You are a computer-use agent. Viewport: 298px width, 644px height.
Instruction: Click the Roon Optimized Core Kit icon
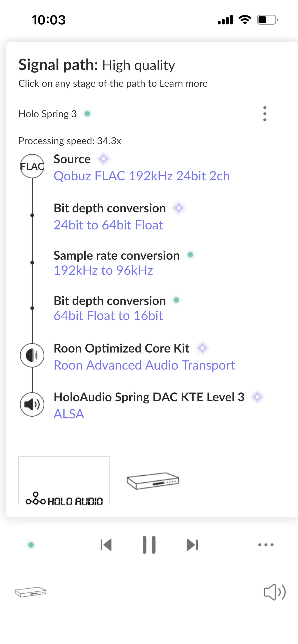32,355
